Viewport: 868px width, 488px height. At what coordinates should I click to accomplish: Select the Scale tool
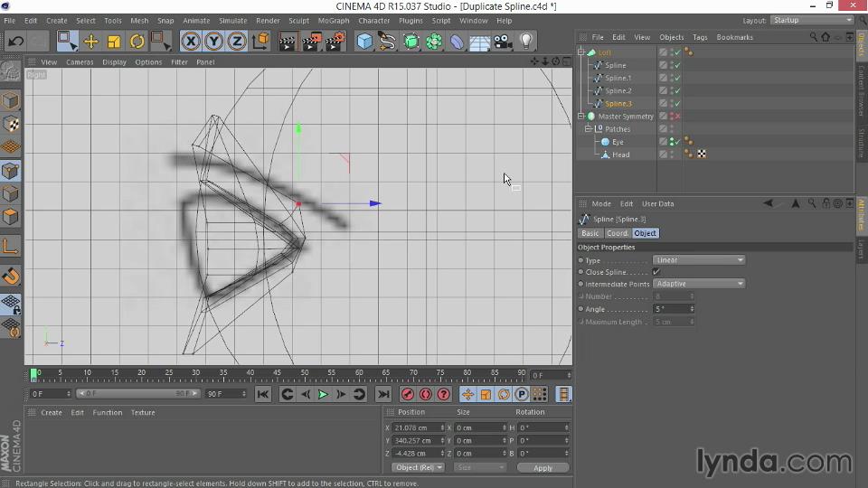(114, 42)
